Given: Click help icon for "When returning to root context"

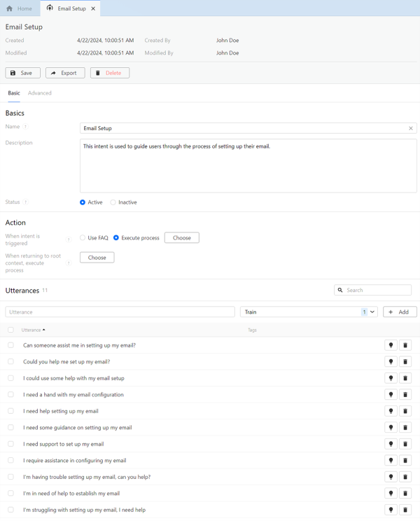Looking at the screenshot, I should [69, 263].
